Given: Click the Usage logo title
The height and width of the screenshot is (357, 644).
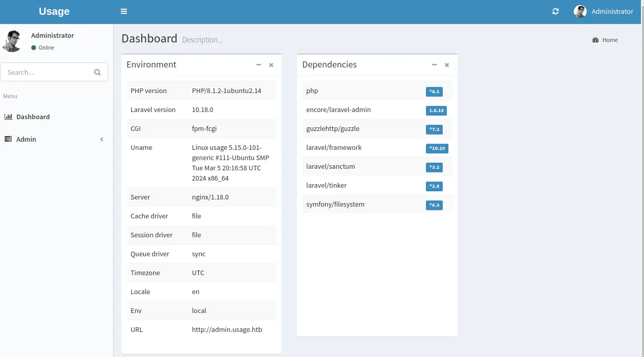Looking at the screenshot, I should (x=54, y=11).
